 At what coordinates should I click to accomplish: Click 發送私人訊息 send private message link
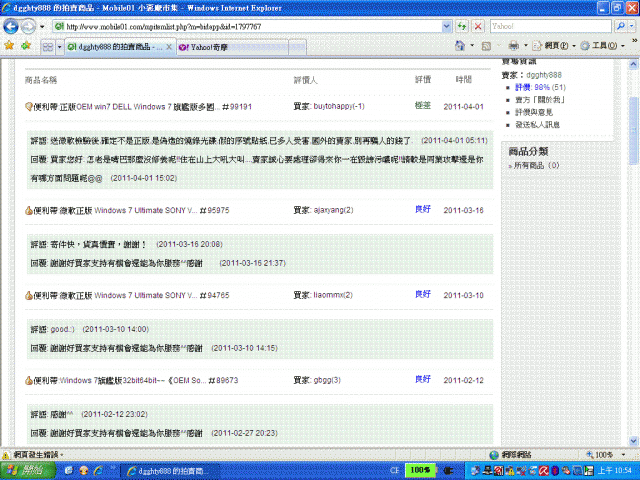tap(537, 125)
